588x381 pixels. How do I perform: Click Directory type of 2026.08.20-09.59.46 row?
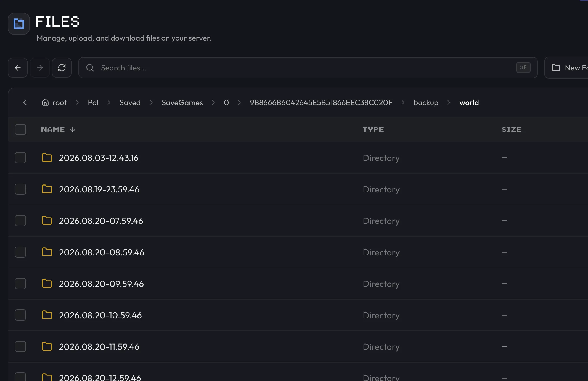pos(381,284)
